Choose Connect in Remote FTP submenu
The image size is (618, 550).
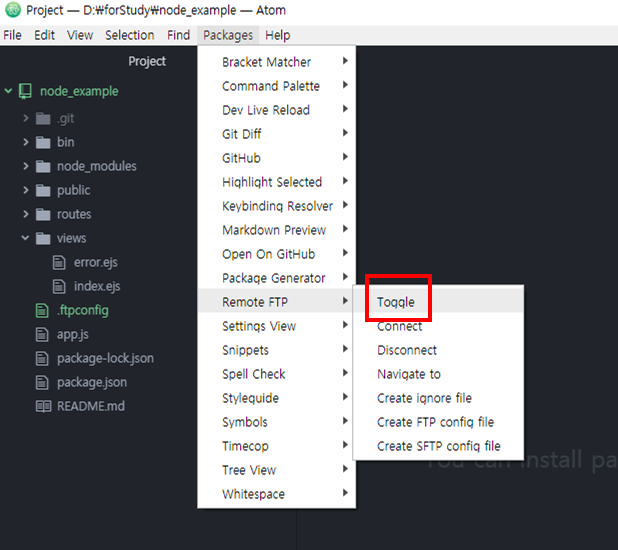click(438, 326)
